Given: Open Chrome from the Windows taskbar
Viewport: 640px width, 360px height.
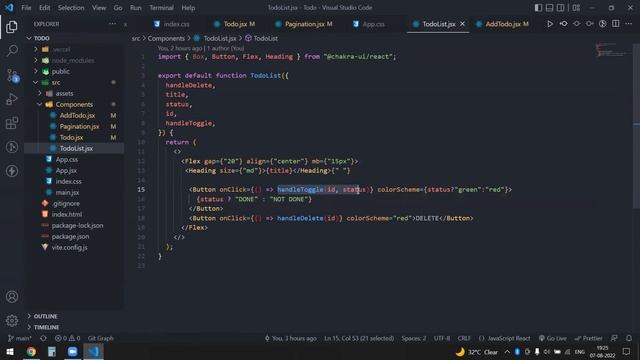Looking at the screenshot, I should [31, 351].
